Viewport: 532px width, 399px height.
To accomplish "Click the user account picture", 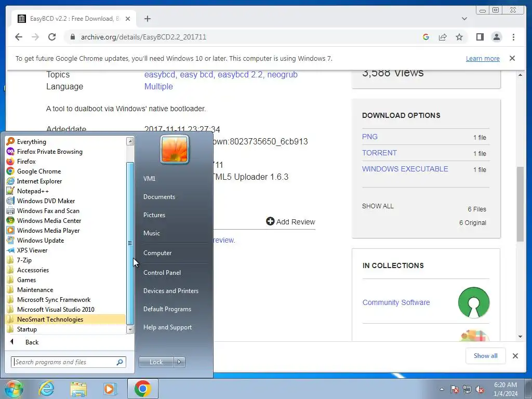I will (175, 149).
